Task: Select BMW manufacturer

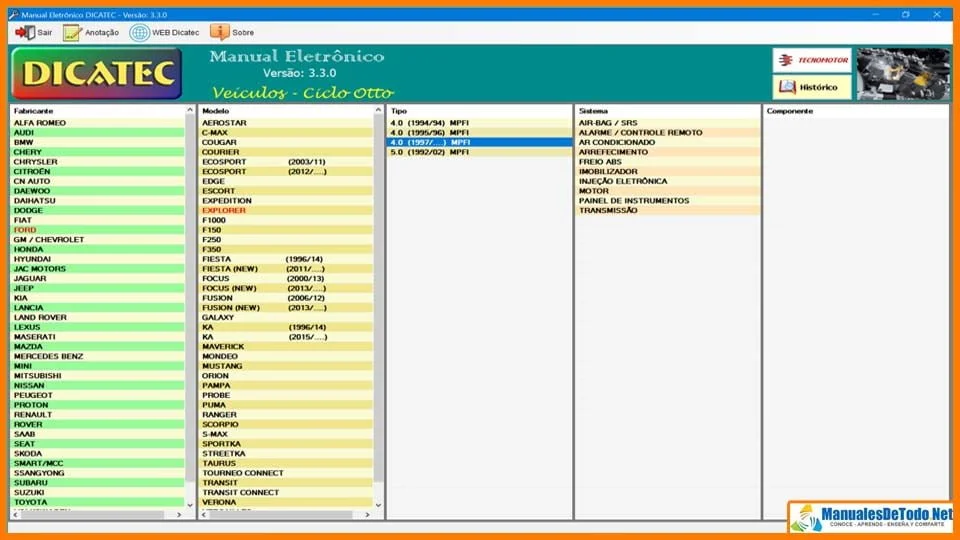Action: click(98, 143)
